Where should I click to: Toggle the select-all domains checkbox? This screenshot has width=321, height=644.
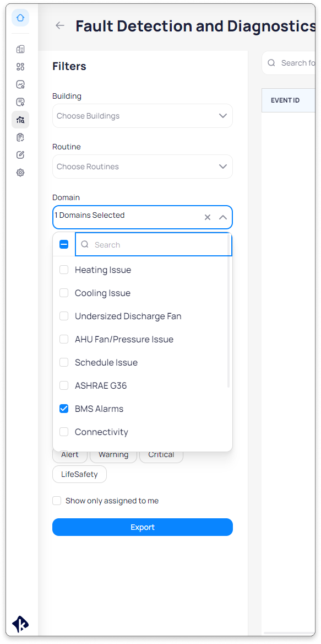pyautogui.click(x=64, y=244)
